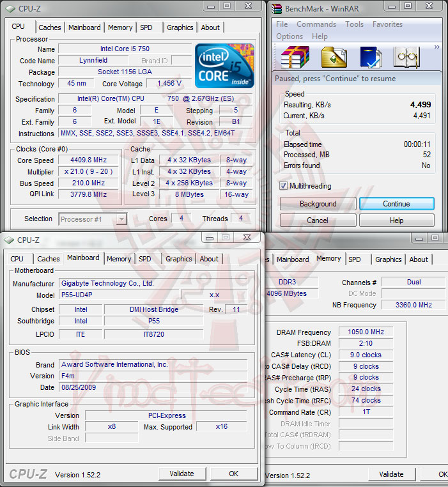Open the Processor #1 selection dropdown
448x487 pixels.
tap(121, 219)
